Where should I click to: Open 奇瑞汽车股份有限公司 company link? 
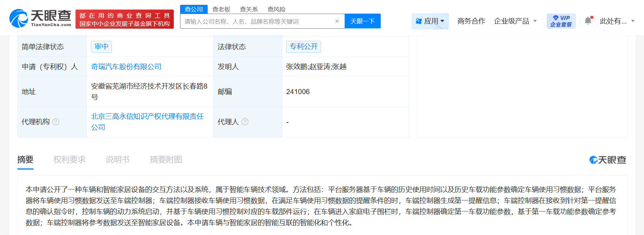[126, 67]
